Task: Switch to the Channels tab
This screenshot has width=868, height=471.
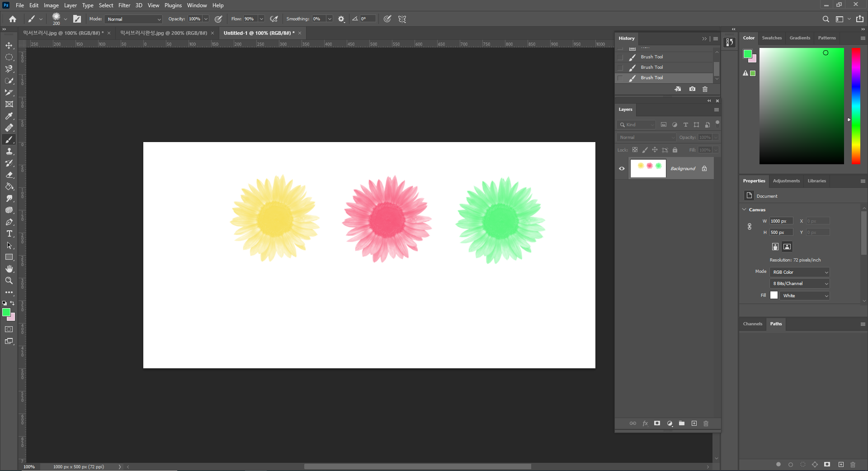Action: pos(753,324)
